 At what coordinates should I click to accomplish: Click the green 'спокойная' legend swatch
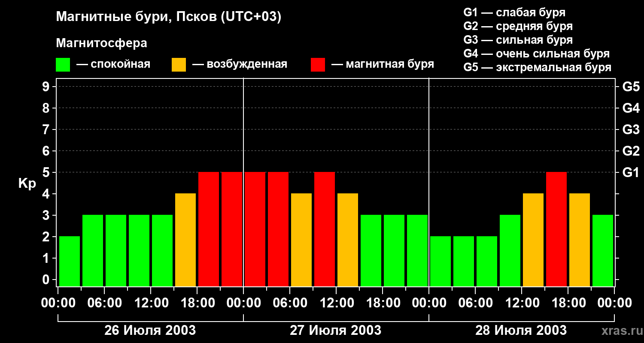point(63,65)
